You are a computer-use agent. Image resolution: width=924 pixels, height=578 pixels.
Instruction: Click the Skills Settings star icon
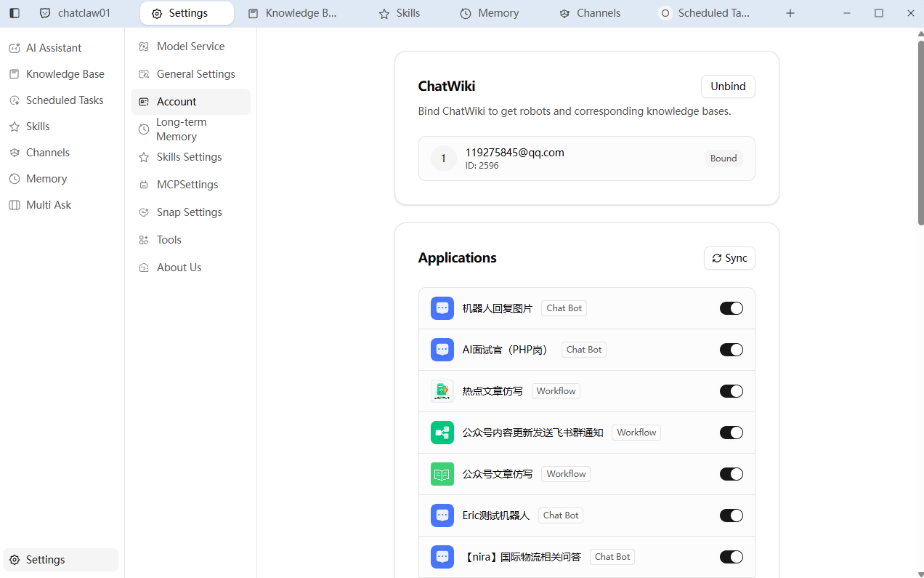tap(144, 157)
